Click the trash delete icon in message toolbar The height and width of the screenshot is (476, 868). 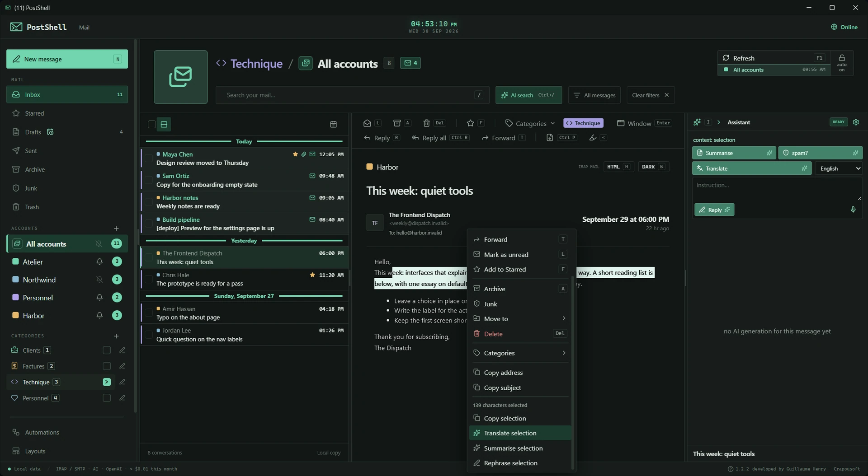(426, 123)
